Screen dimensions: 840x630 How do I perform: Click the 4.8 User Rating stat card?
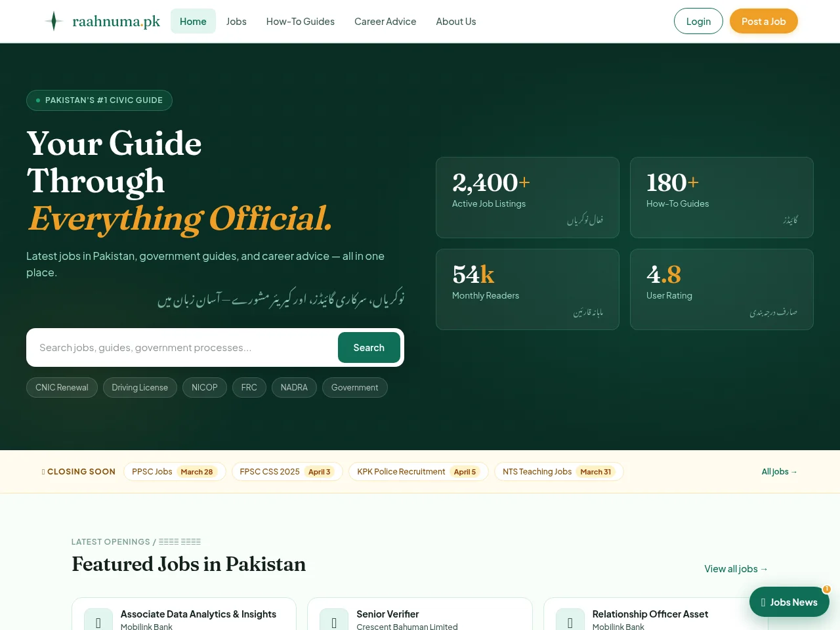coord(722,289)
